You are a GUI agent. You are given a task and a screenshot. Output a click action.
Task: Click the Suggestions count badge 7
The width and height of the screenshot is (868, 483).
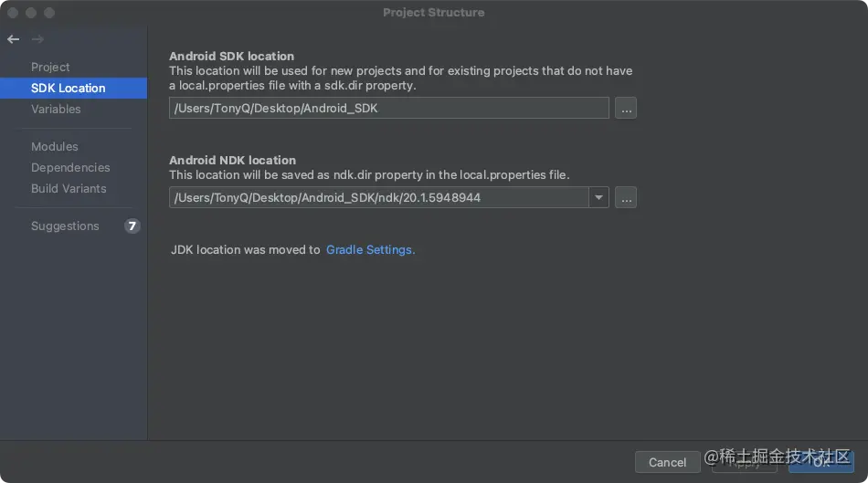tap(132, 226)
